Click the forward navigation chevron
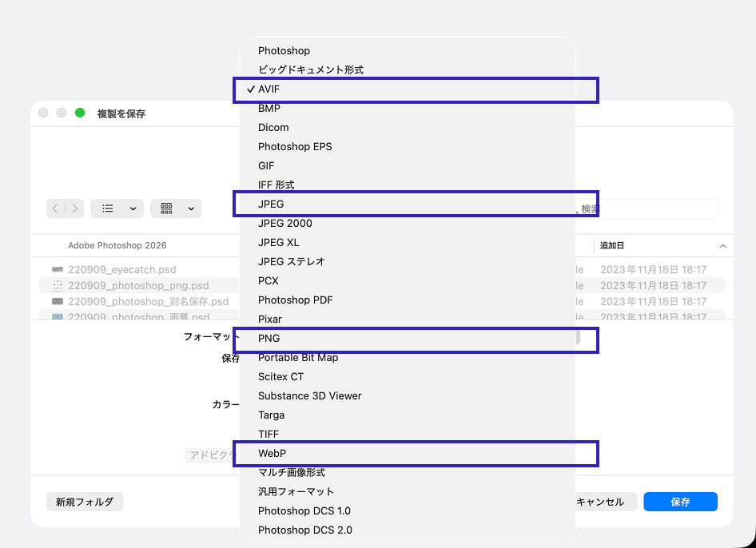Screen dimensions: 756x548 (x=75, y=208)
